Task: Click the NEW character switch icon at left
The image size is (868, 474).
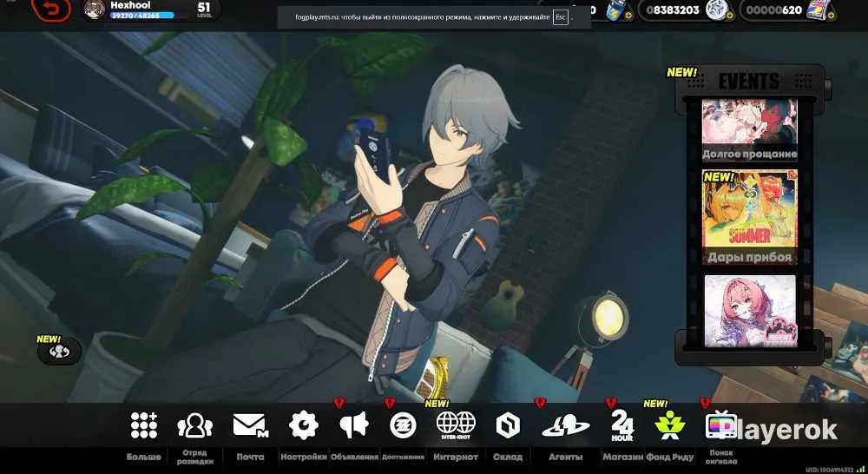Action: [59, 352]
